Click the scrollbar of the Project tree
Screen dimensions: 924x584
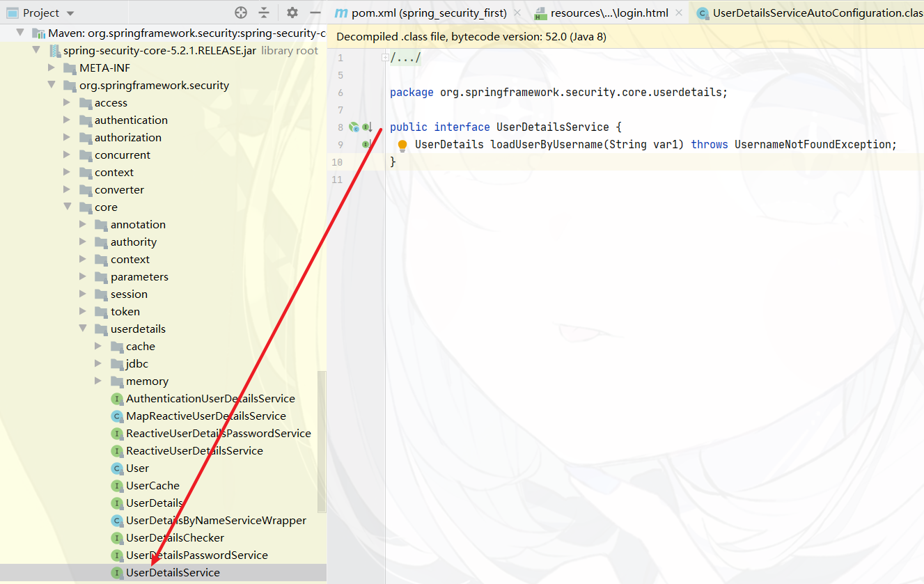click(322, 442)
